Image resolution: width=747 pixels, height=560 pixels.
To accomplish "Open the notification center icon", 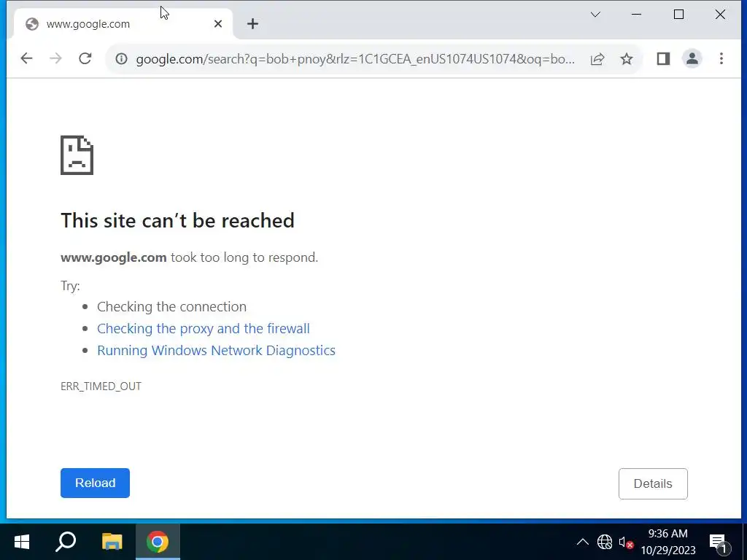I will (x=719, y=542).
